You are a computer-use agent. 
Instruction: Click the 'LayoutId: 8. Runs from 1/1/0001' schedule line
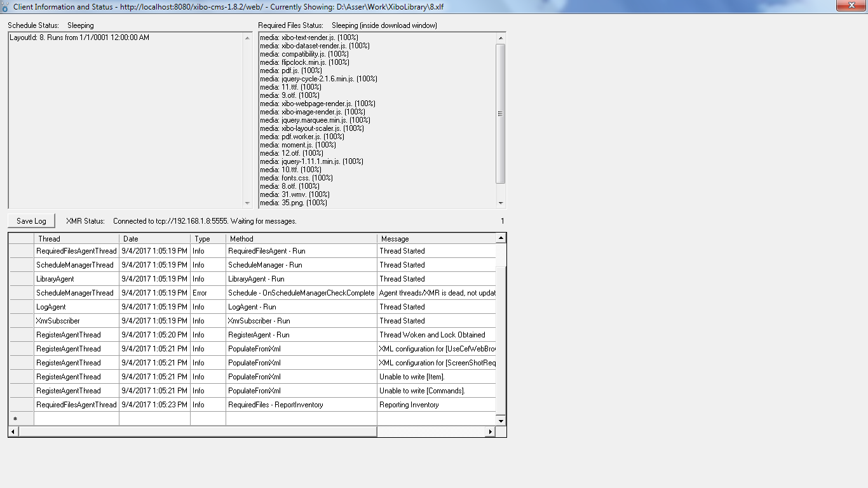tap(79, 37)
